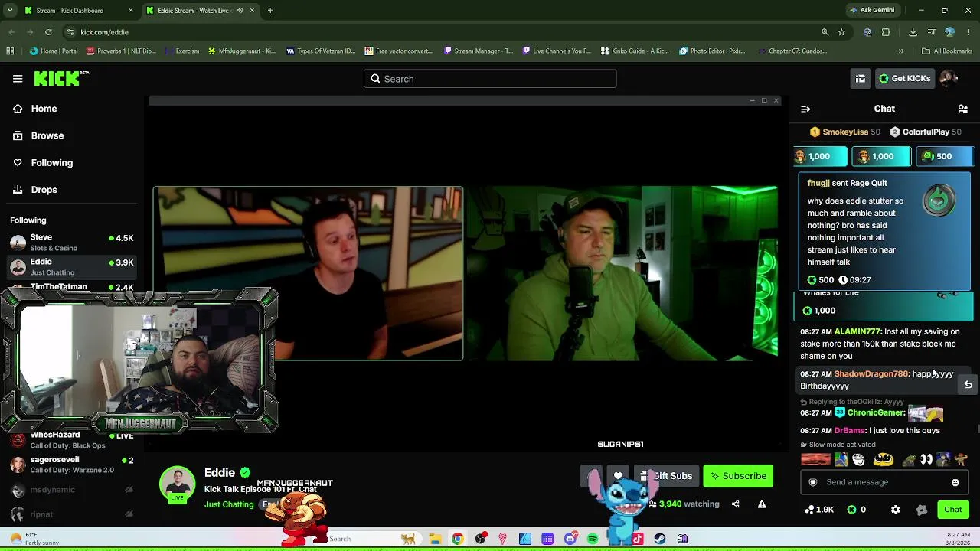Click SmokeyLisa in the top gifters

click(845, 132)
